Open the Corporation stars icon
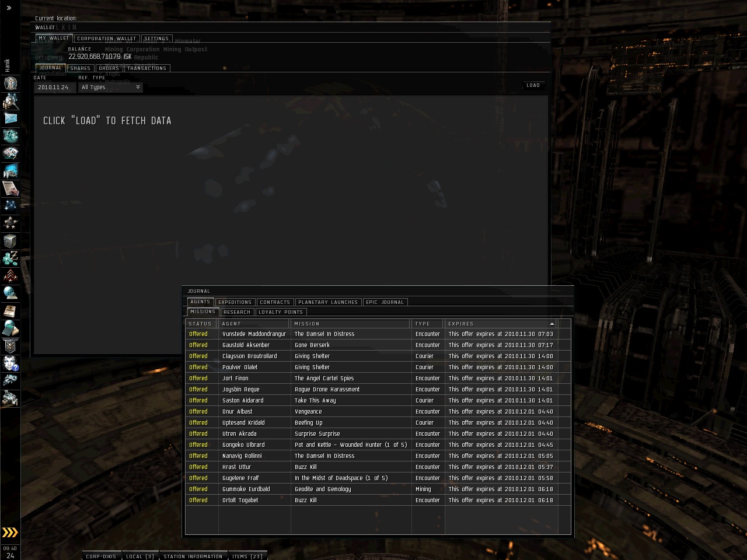The width and height of the screenshot is (747, 560). [11, 223]
